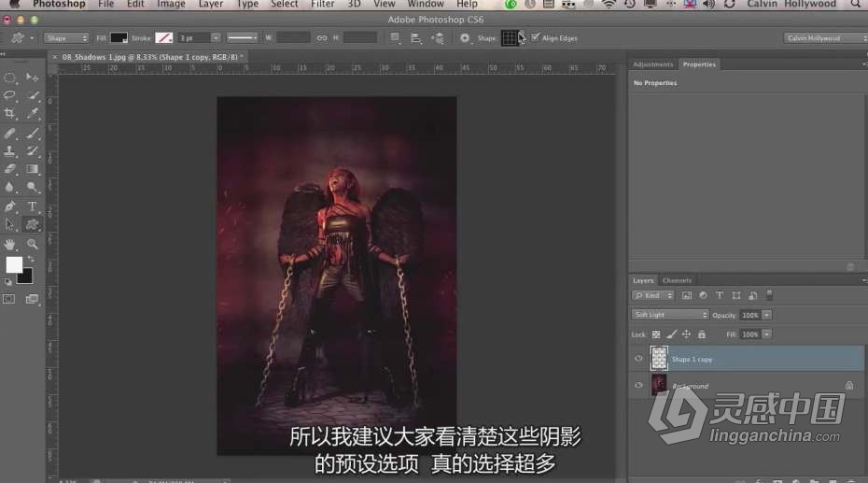Select the Crop tool
868x483 pixels.
click(x=10, y=114)
